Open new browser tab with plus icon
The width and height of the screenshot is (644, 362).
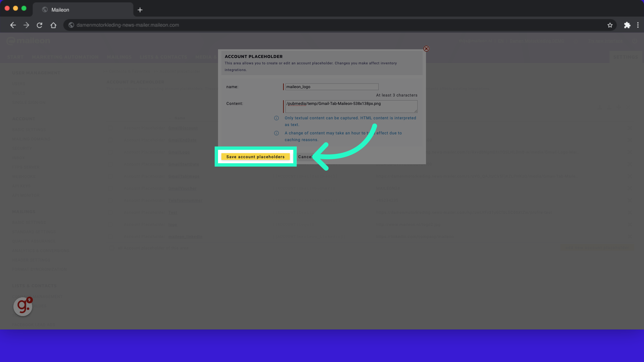click(x=140, y=10)
